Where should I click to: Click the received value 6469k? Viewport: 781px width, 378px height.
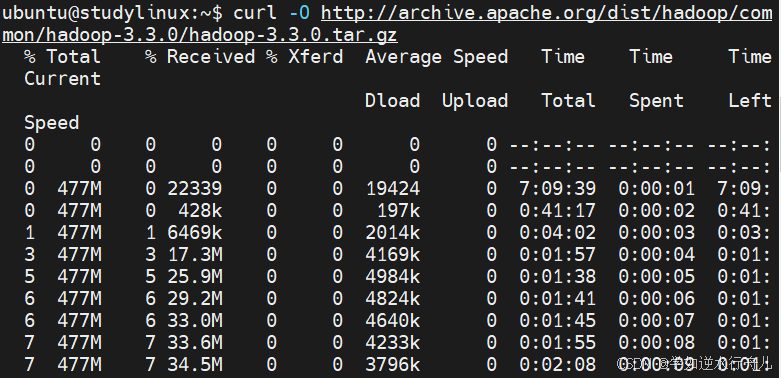(194, 232)
